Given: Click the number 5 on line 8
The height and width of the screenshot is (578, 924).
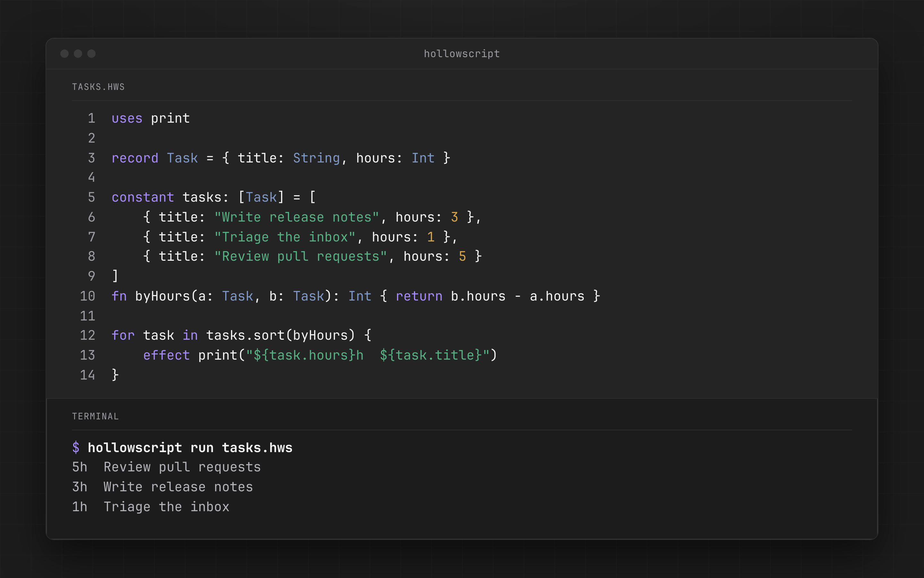Looking at the screenshot, I should point(462,256).
